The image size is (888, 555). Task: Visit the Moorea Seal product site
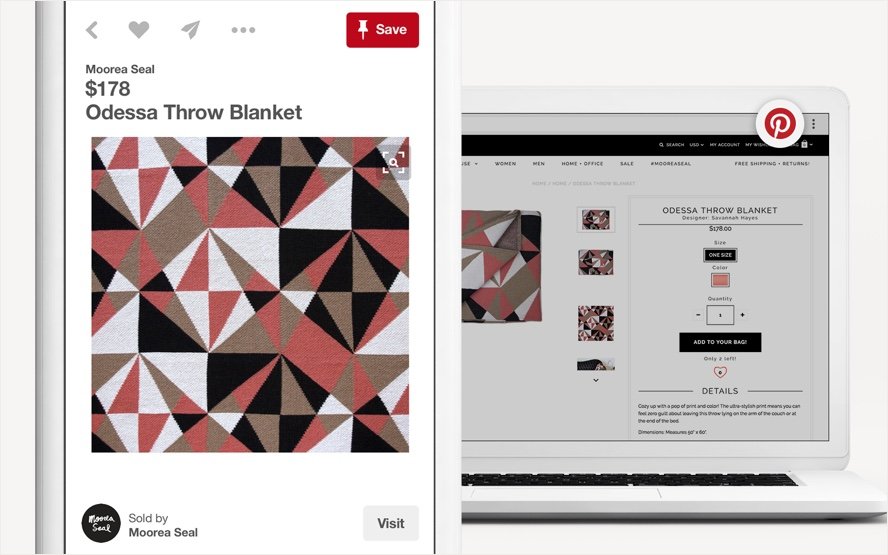[x=391, y=523]
